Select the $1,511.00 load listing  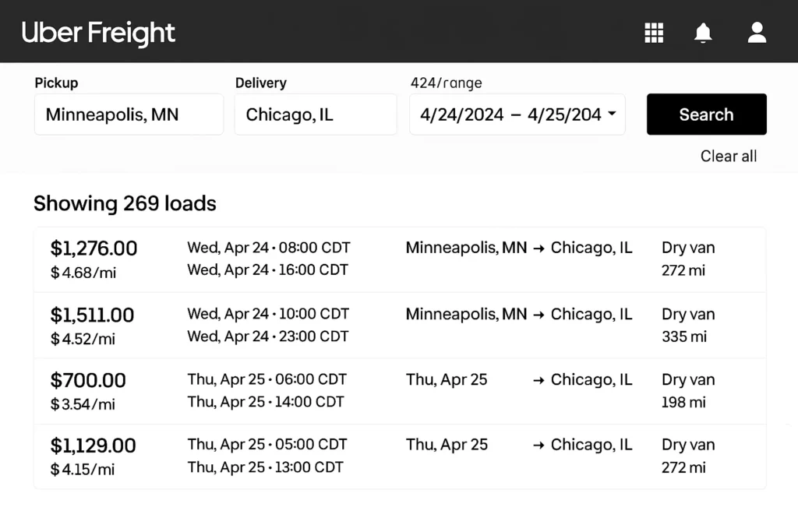pyautogui.click(x=399, y=325)
